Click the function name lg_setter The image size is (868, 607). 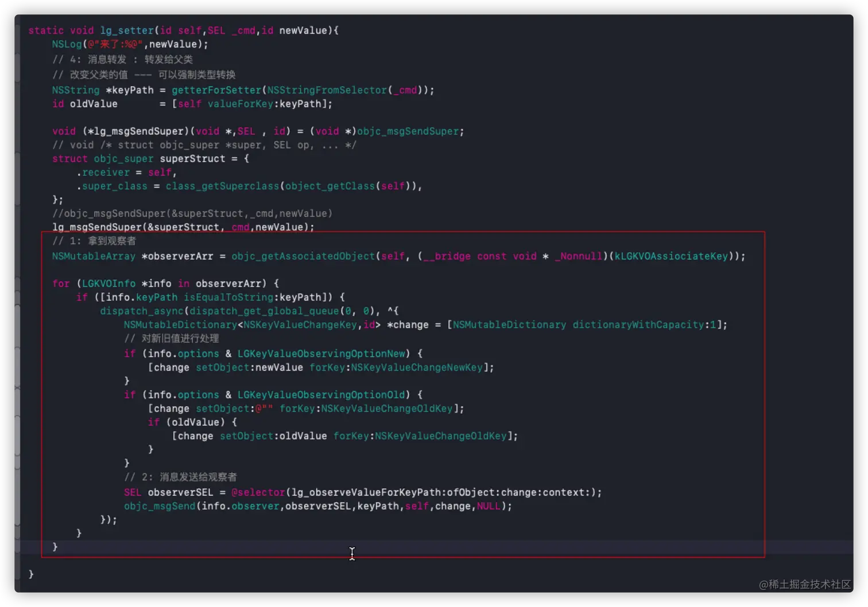pyautogui.click(x=127, y=30)
